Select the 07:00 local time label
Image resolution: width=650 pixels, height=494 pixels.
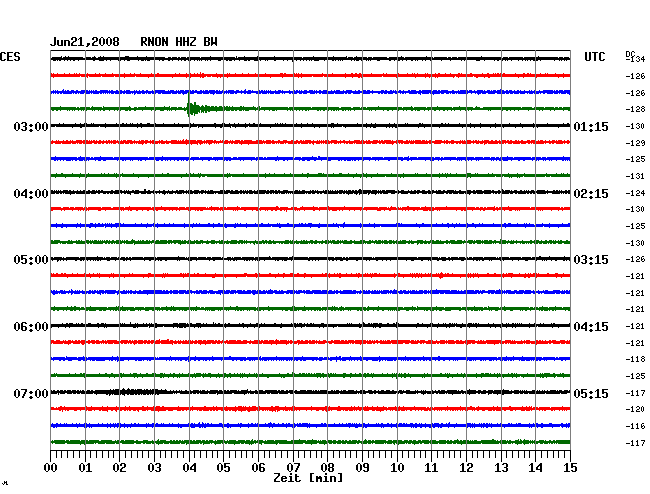click(x=31, y=393)
